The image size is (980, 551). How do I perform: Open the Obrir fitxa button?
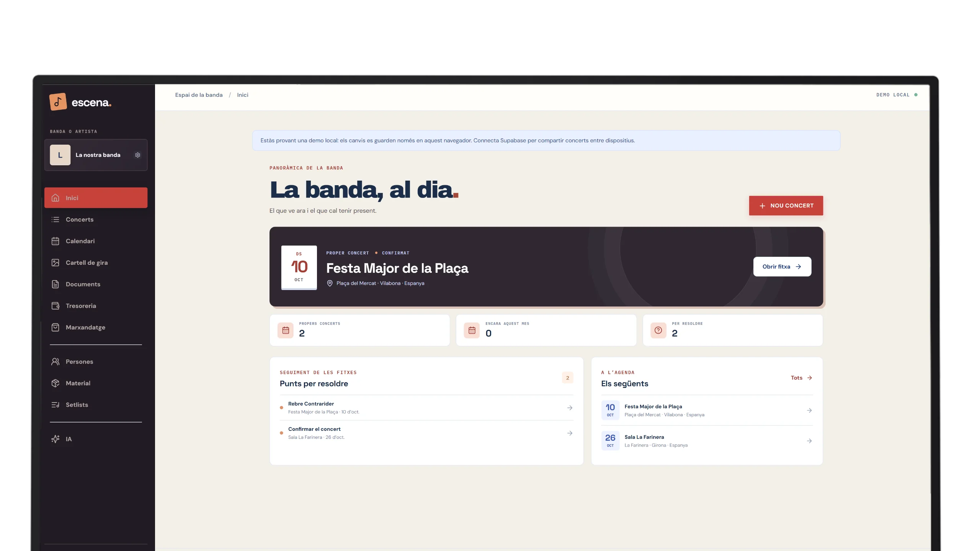pyautogui.click(x=782, y=267)
